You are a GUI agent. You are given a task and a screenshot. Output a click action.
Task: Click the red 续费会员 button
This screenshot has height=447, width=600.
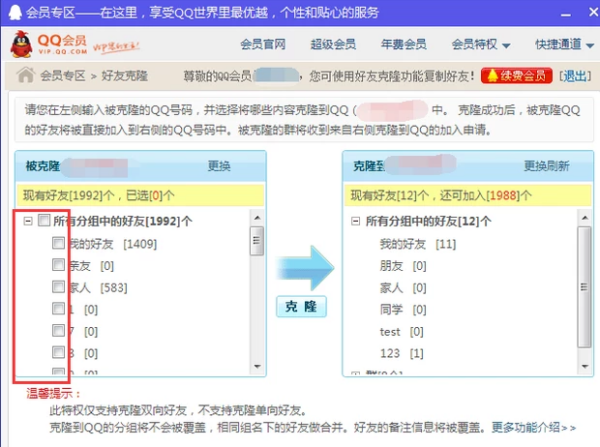(x=517, y=75)
